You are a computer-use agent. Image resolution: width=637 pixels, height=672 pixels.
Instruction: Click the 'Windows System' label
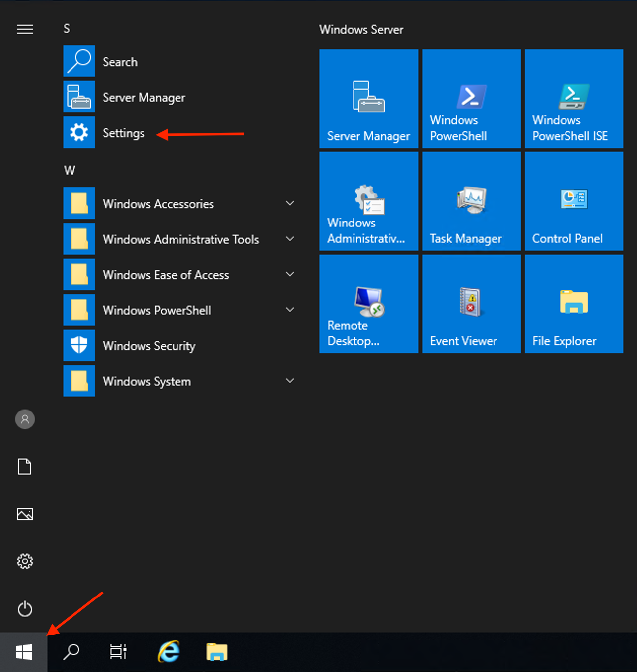click(x=146, y=382)
